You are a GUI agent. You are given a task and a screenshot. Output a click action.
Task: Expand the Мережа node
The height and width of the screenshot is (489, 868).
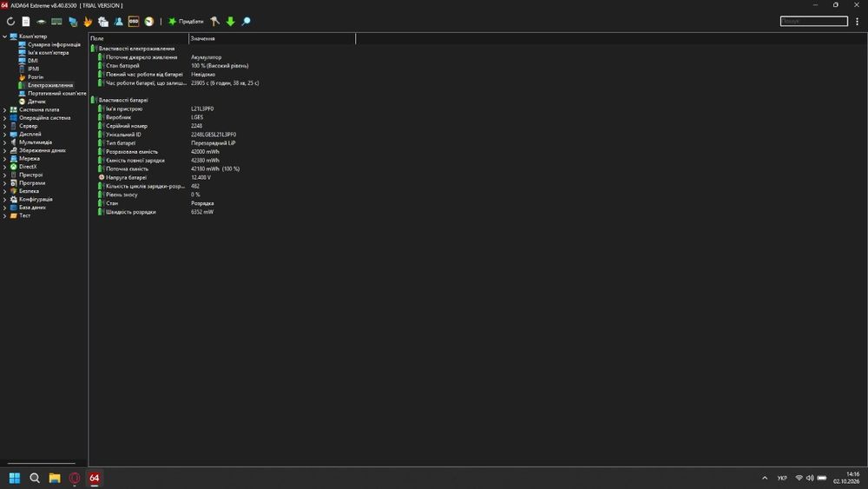[5, 158]
